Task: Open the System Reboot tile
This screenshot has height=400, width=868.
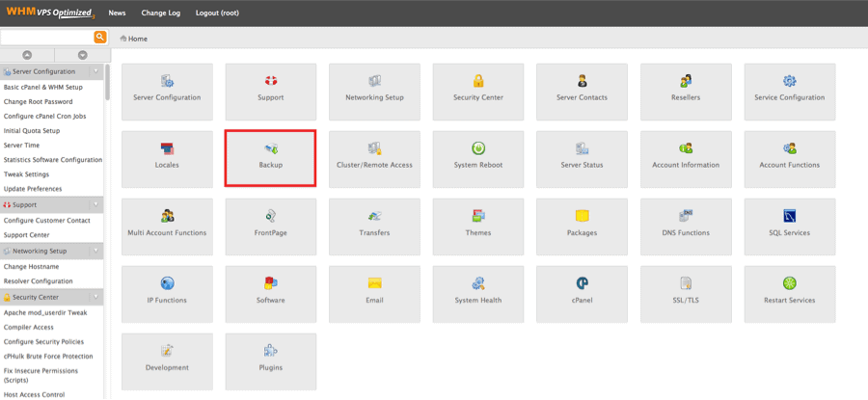Action: pos(478,159)
